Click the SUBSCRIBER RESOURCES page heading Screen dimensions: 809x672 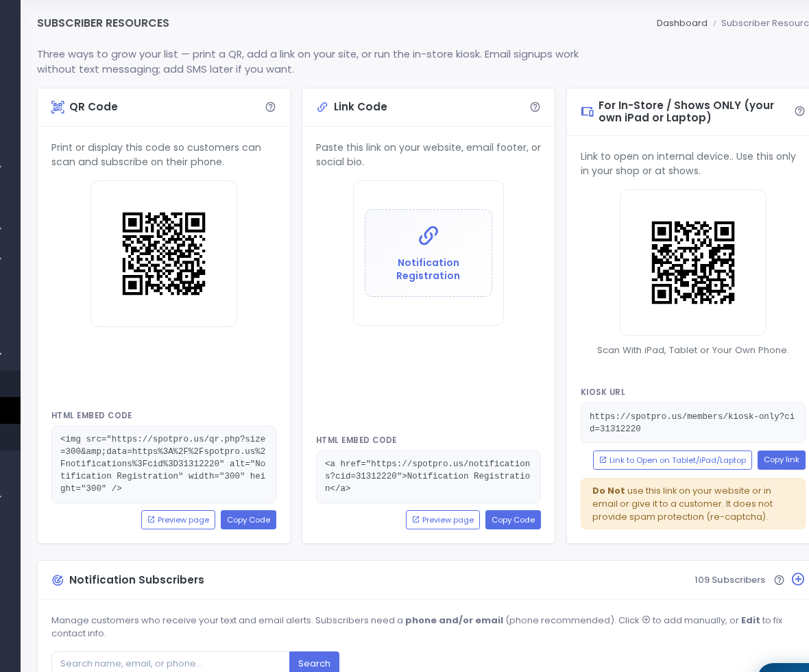tap(104, 23)
